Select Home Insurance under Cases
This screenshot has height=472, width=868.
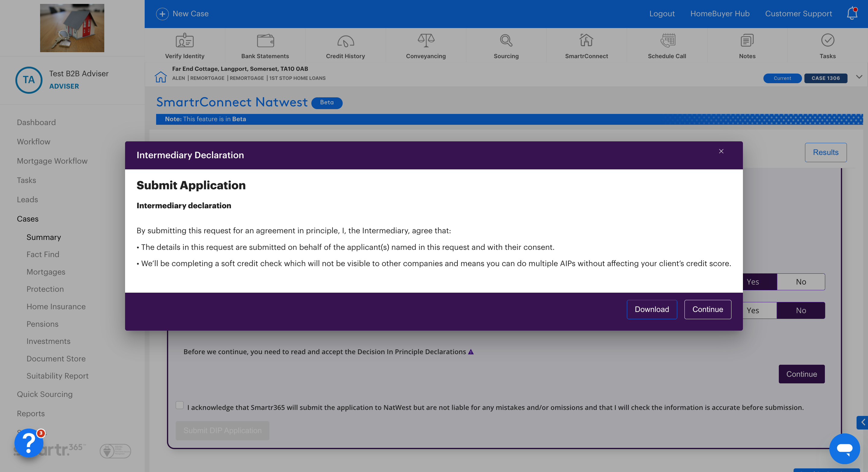[x=56, y=307]
